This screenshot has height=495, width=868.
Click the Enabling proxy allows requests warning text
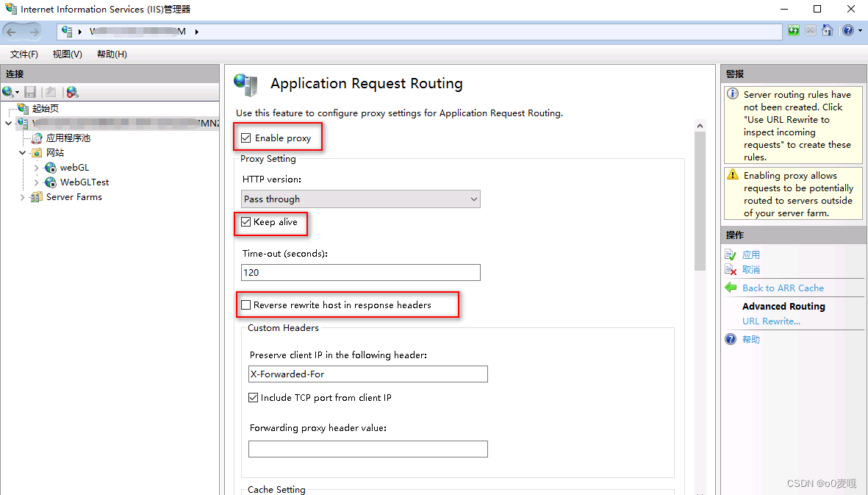pyautogui.click(x=798, y=194)
